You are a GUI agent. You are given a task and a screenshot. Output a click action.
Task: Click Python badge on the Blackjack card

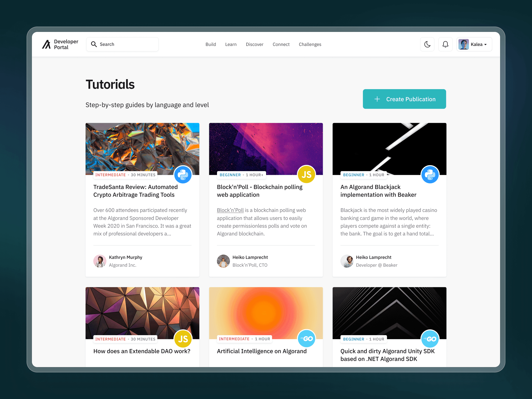(x=430, y=175)
